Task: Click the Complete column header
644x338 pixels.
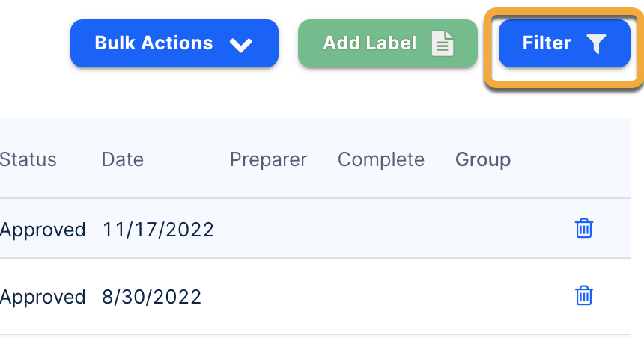Action: pyautogui.click(x=380, y=159)
